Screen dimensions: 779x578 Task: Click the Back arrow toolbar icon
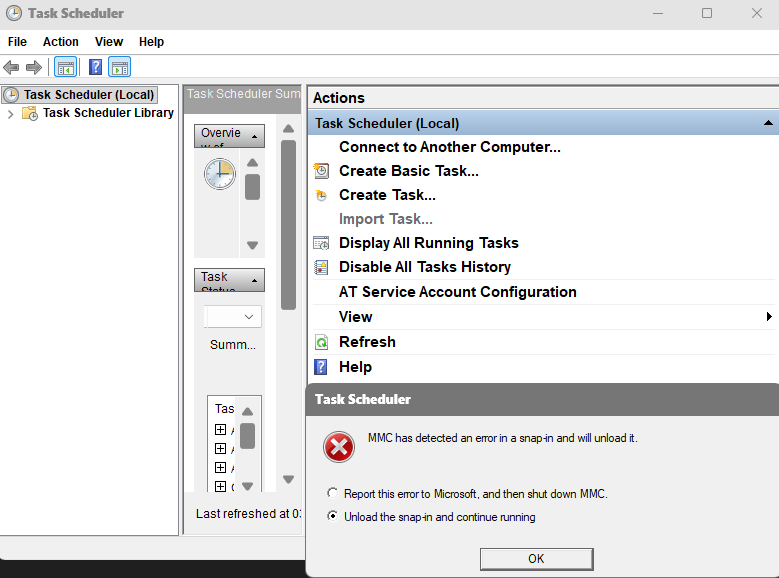coord(11,67)
